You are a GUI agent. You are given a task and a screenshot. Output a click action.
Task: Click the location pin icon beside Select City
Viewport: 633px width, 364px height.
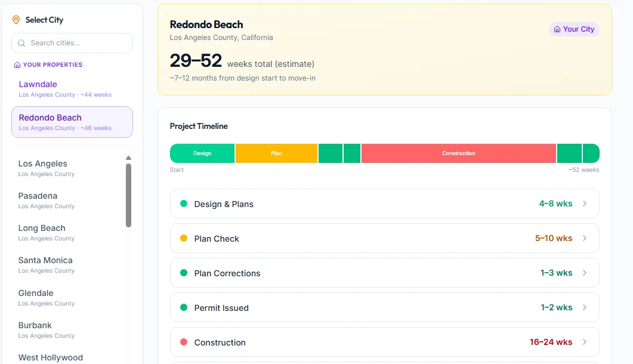pos(16,20)
